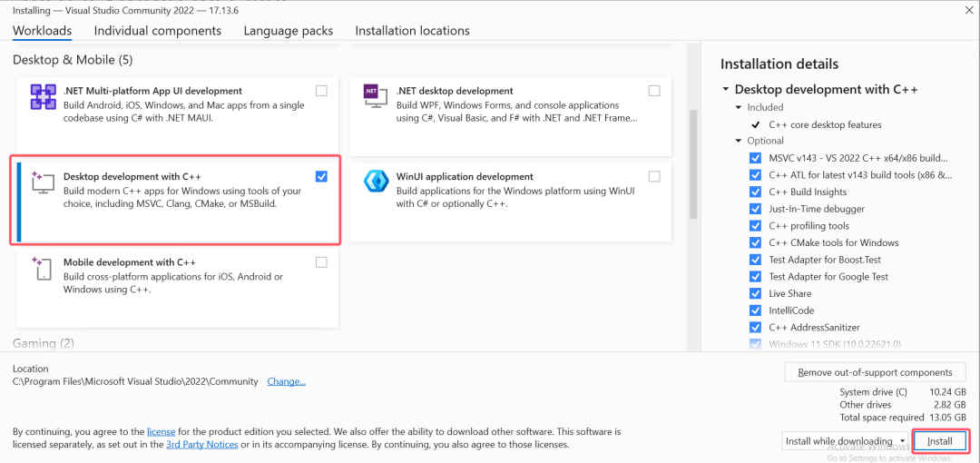Viewport: 980px width, 463px height.
Task: Uncheck C++ CMake tools for Windows
Action: pyautogui.click(x=755, y=242)
